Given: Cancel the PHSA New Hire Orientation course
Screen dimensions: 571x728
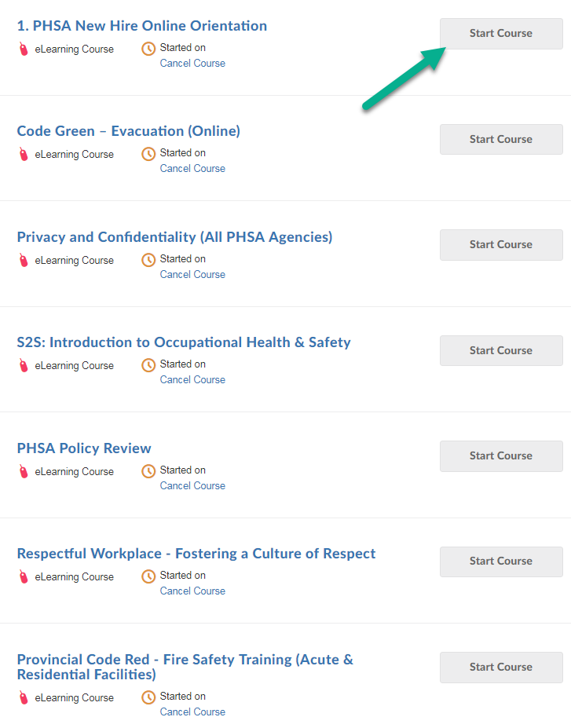Looking at the screenshot, I should 192,63.
